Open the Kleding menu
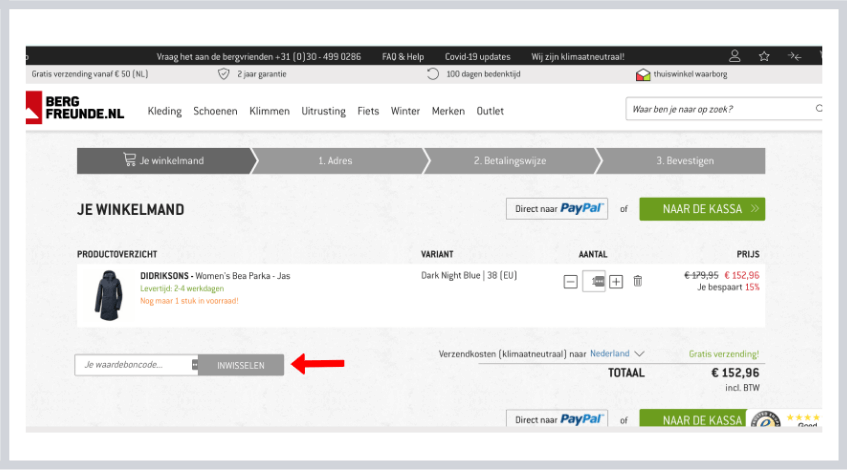This screenshot has width=847, height=470. pyautogui.click(x=165, y=111)
